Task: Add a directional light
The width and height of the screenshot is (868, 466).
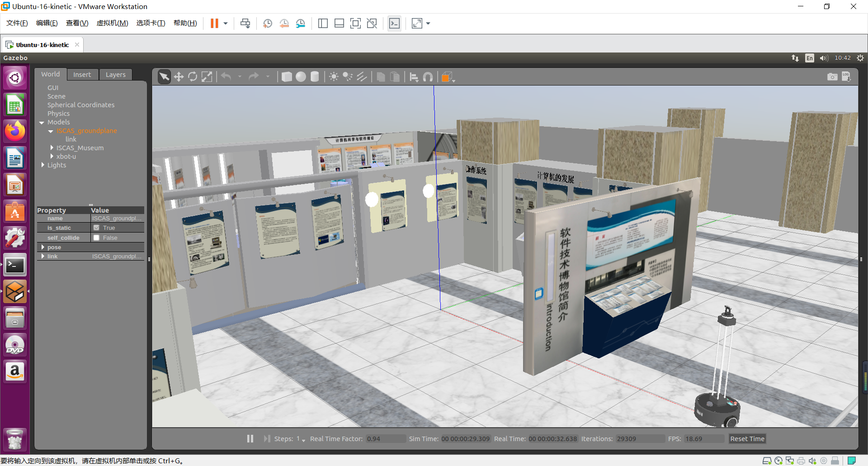Action: coord(362,77)
